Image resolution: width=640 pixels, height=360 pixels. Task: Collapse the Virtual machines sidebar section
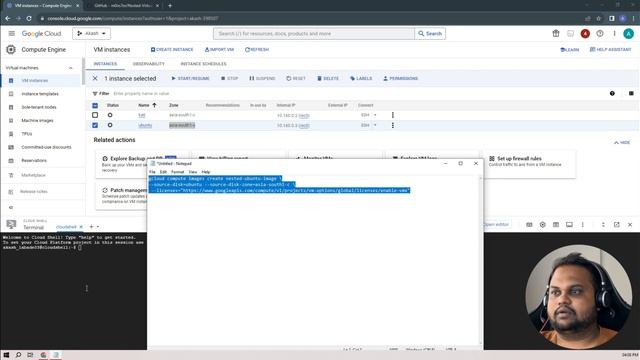[x=71, y=68]
